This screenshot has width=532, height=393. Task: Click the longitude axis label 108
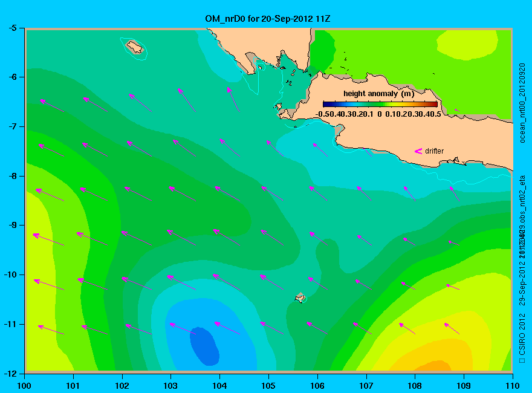(415, 386)
